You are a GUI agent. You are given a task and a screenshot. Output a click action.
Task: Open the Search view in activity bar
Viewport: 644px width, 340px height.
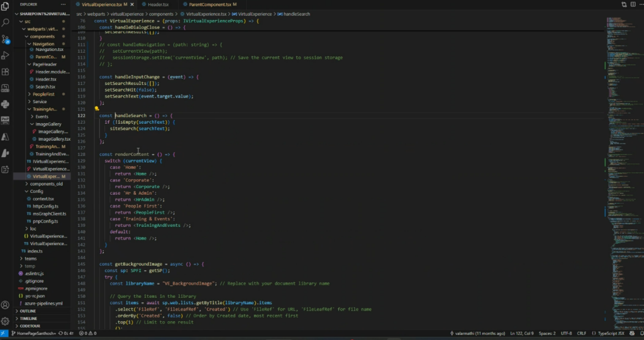tap(5, 23)
